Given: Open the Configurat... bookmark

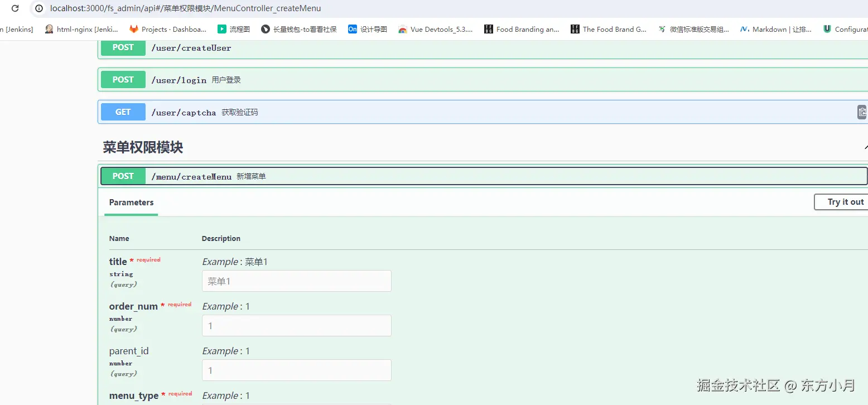Looking at the screenshot, I should point(845,29).
